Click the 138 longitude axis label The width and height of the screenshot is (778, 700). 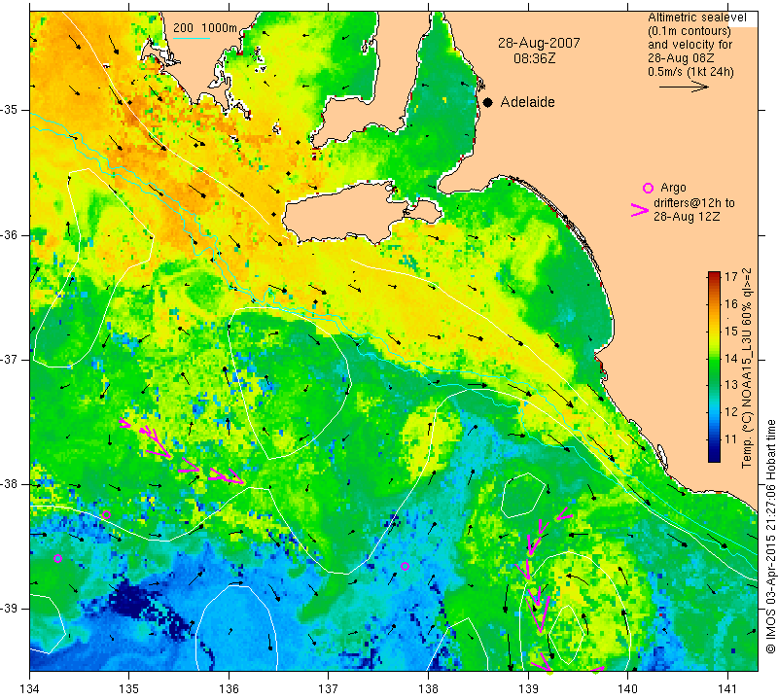point(428,688)
